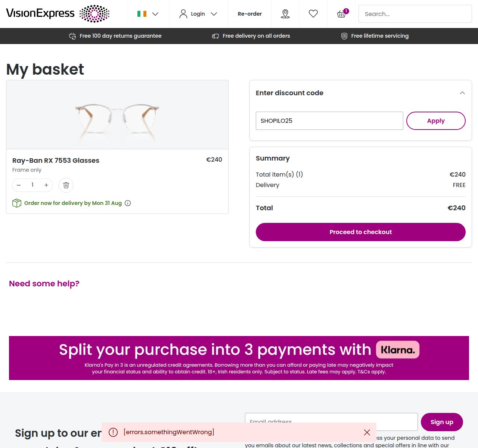Click the Klarna logo badge
Image resolution: width=478 pixels, height=448 pixels.
[398, 350]
